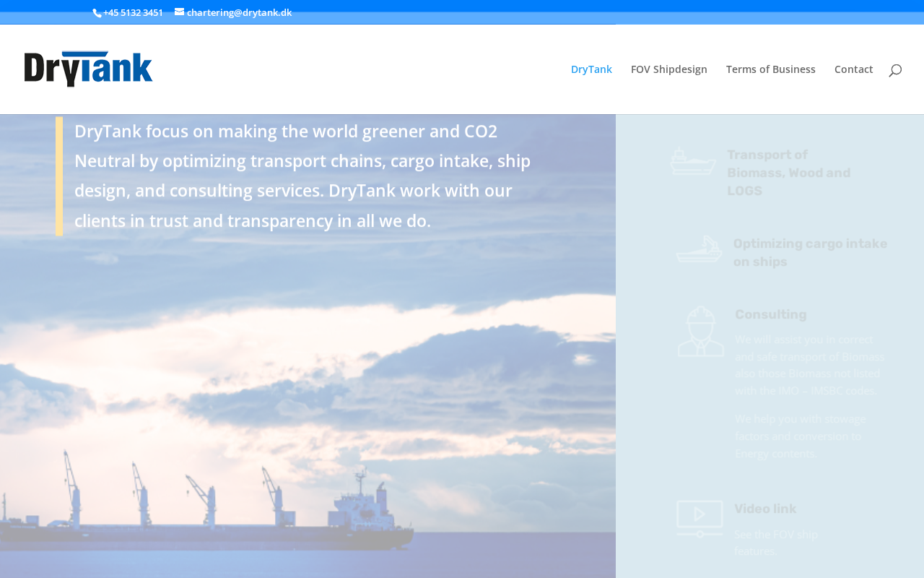Click the "See the FOV ship features" text

click(x=775, y=543)
